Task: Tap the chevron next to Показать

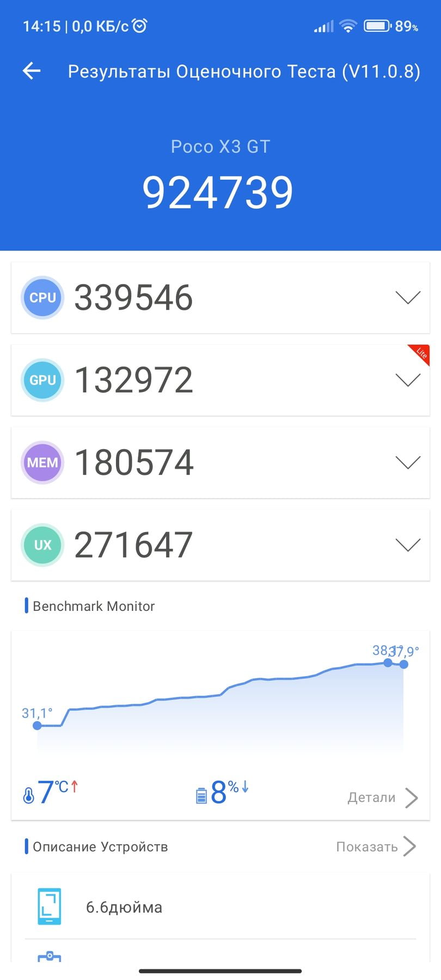Action: coord(409,847)
